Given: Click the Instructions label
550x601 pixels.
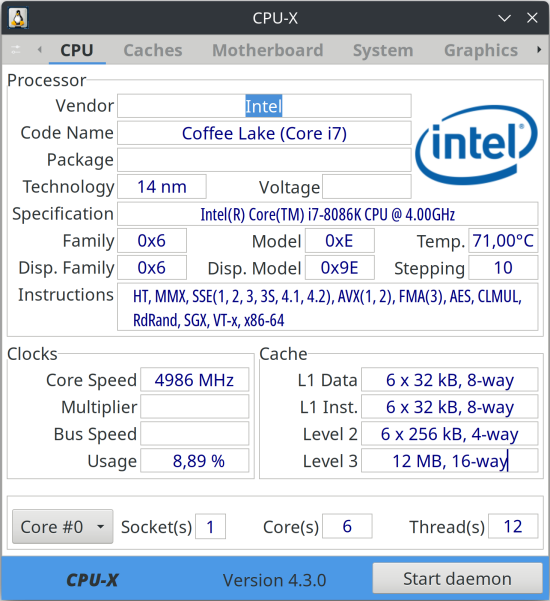Looking at the screenshot, I should [66, 295].
